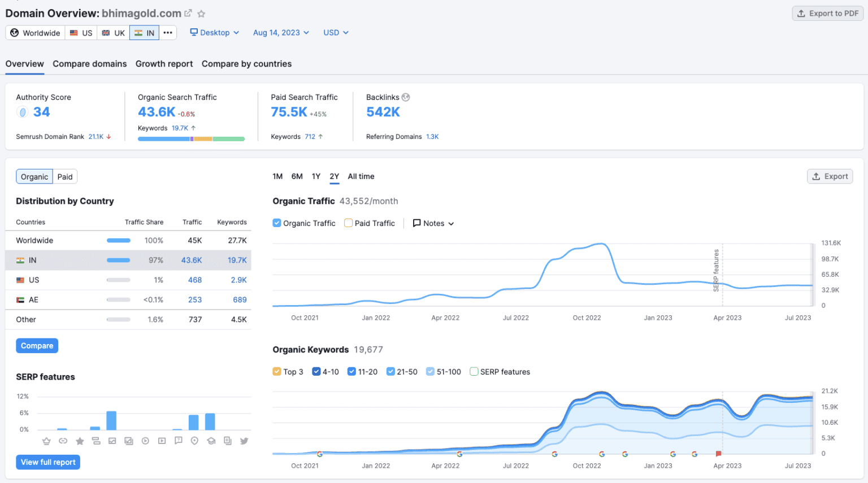Click the organic keyword distribution color bar
The width and height of the screenshot is (868, 483).
(x=191, y=139)
